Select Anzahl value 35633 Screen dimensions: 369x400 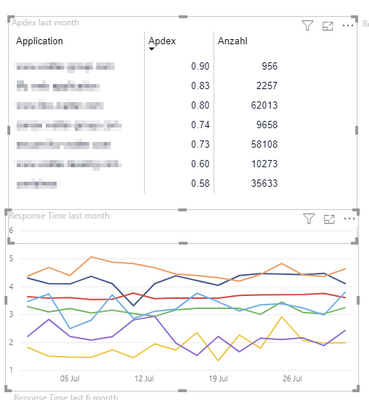pos(264,183)
